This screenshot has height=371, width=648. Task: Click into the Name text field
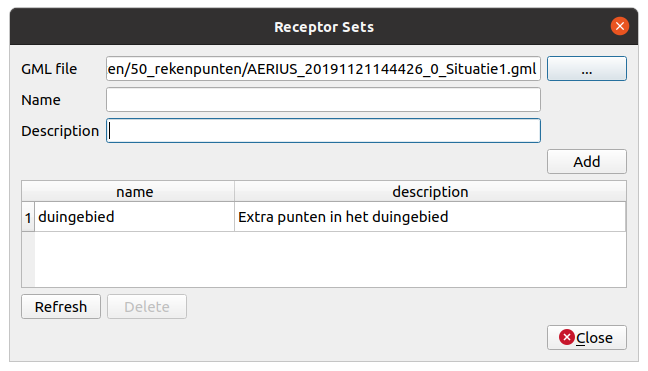pos(323,100)
